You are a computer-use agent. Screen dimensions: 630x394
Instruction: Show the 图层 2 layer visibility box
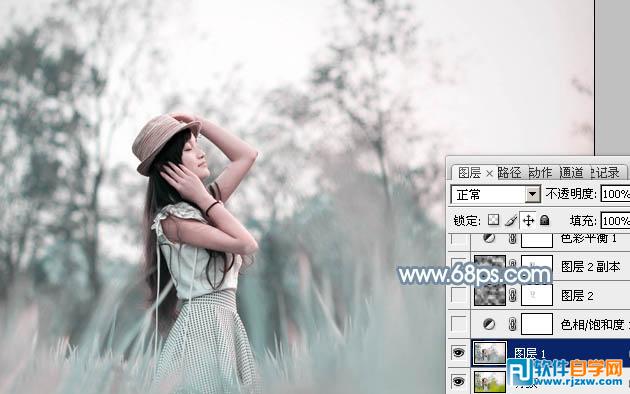[458, 296]
